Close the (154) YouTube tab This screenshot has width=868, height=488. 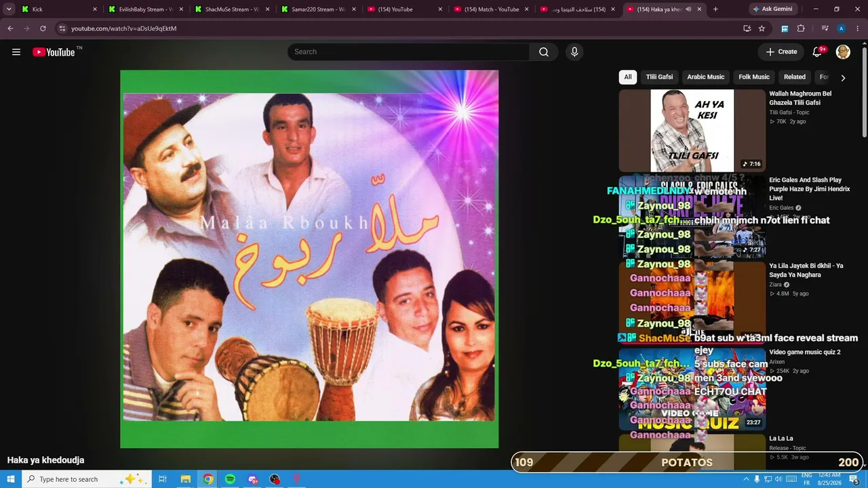pyautogui.click(x=440, y=9)
